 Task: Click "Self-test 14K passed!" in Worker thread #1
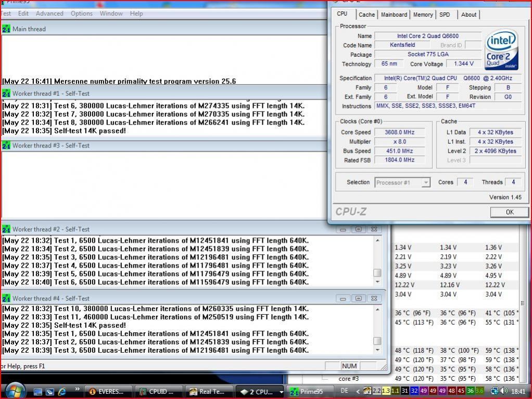point(90,131)
